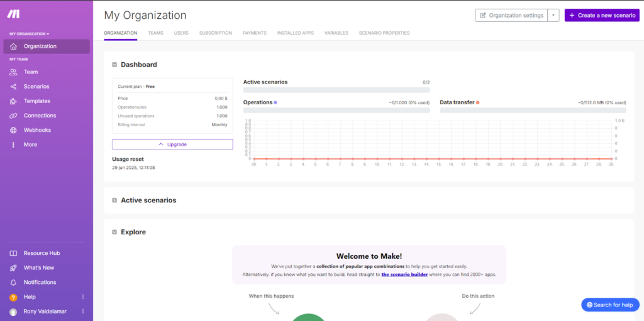Click the purple Operations legend dot
The height and width of the screenshot is (321, 644).
(275, 102)
